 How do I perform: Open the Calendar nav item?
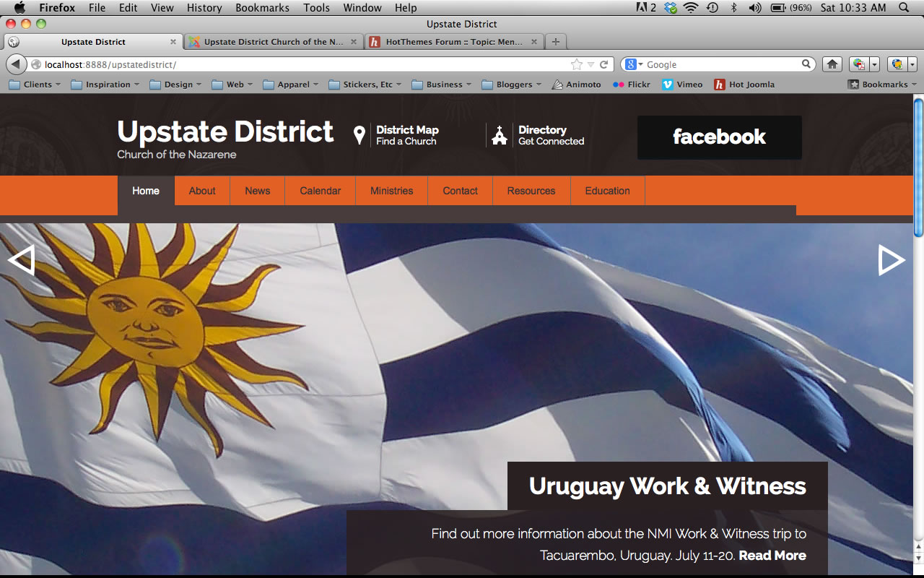[x=321, y=191]
